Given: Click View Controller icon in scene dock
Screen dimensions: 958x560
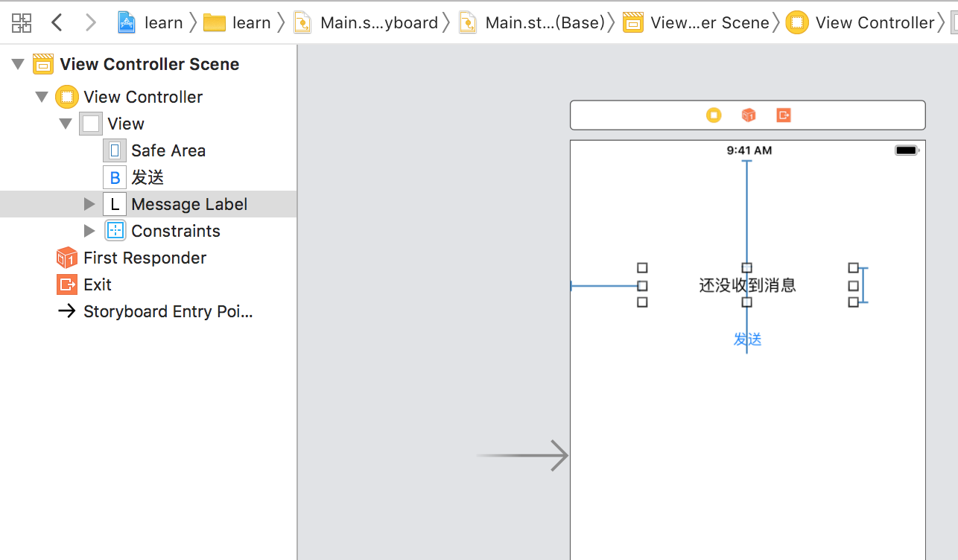Looking at the screenshot, I should click(714, 115).
